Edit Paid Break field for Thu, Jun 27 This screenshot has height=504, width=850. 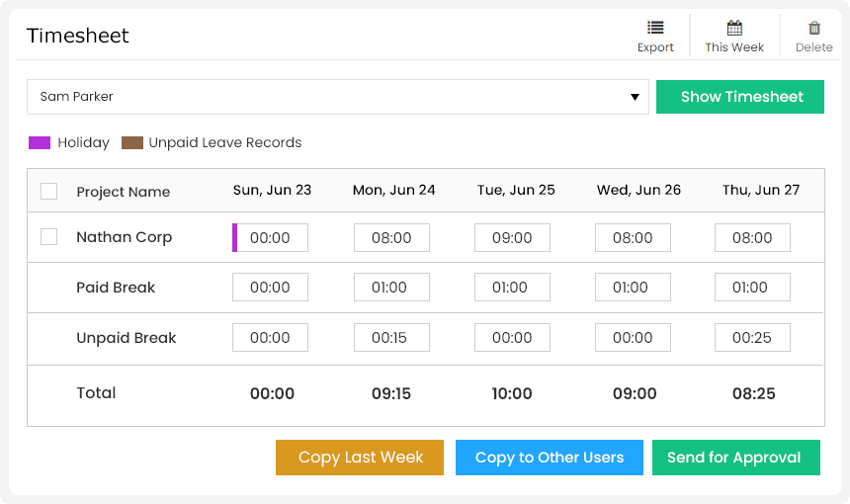pos(752,288)
